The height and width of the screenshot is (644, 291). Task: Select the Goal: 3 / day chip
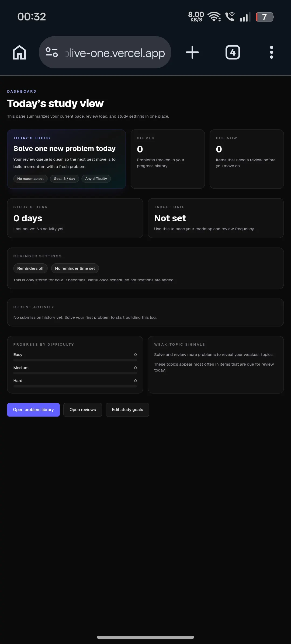click(64, 179)
